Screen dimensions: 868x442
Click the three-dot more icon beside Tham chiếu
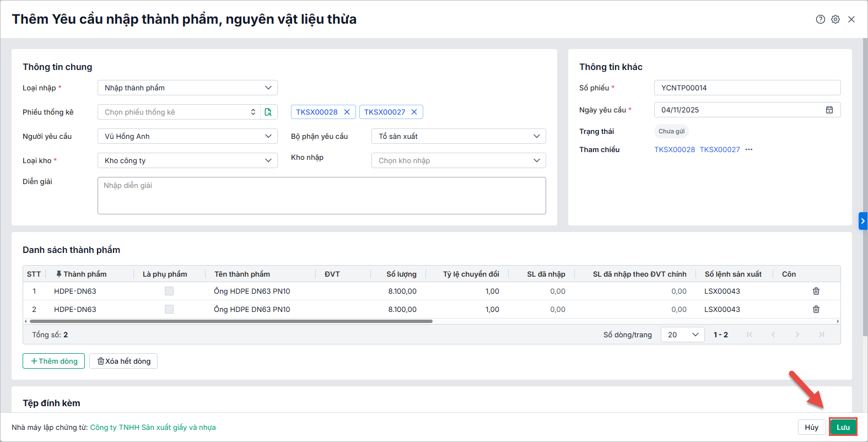[x=749, y=149]
